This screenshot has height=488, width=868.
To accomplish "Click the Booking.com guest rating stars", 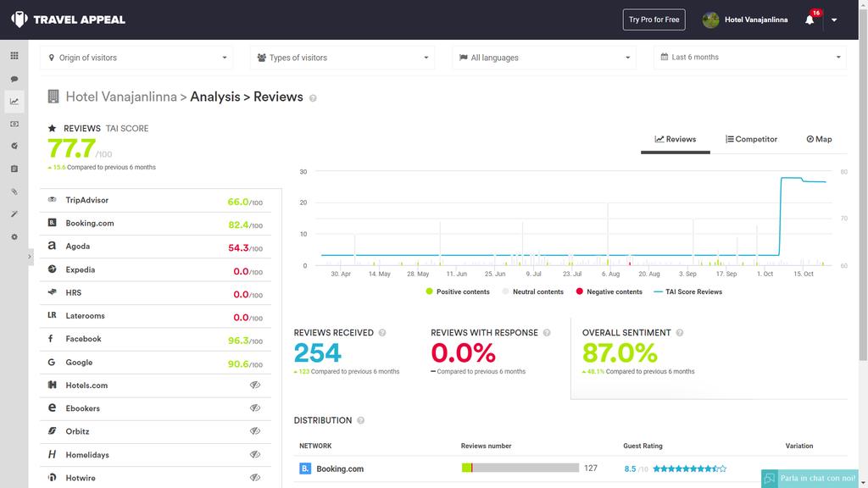I will 689,469.
